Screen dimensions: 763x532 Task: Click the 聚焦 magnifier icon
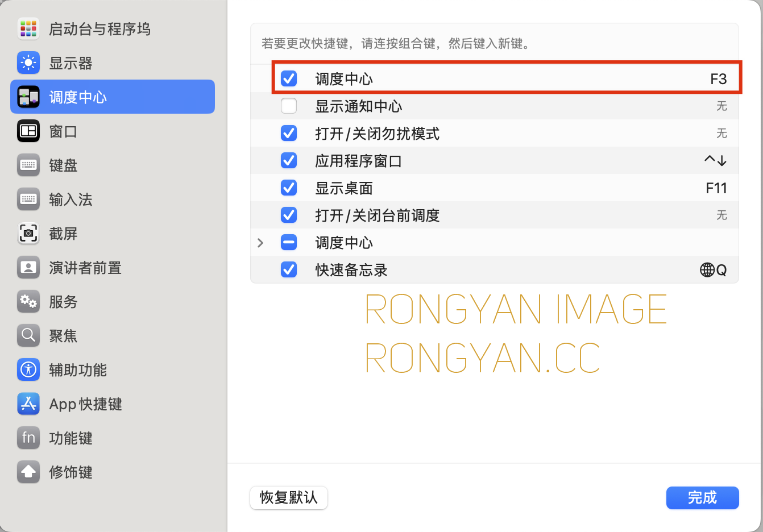[28, 335]
